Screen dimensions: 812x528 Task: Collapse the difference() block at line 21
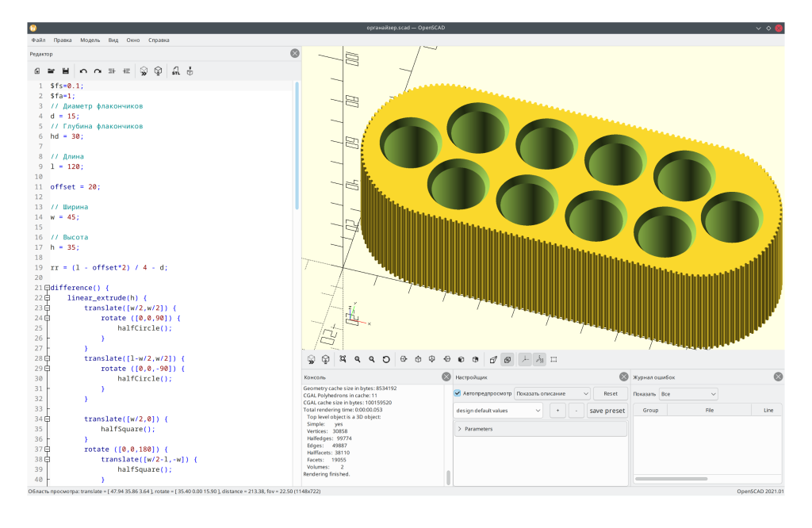[47, 288]
